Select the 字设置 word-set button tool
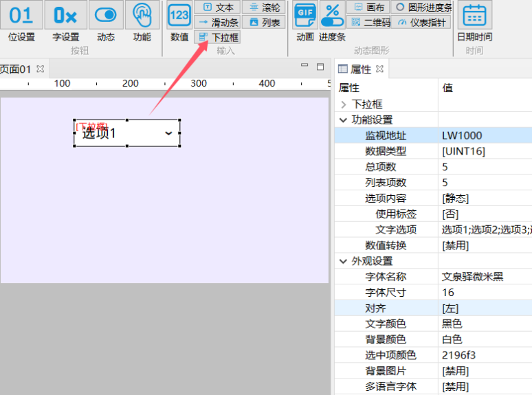Viewport: 532px width, 395px height. [65, 23]
